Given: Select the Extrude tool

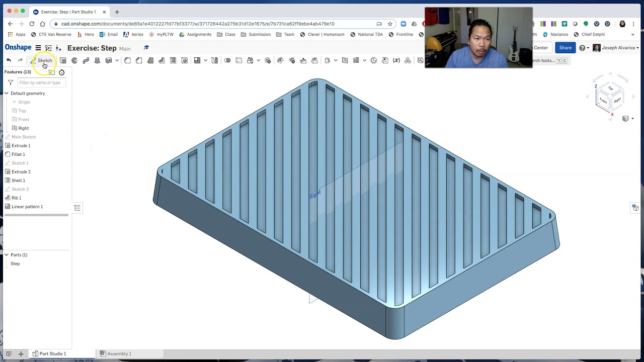Looking at the screenshot, I should (x=63, y=60).
